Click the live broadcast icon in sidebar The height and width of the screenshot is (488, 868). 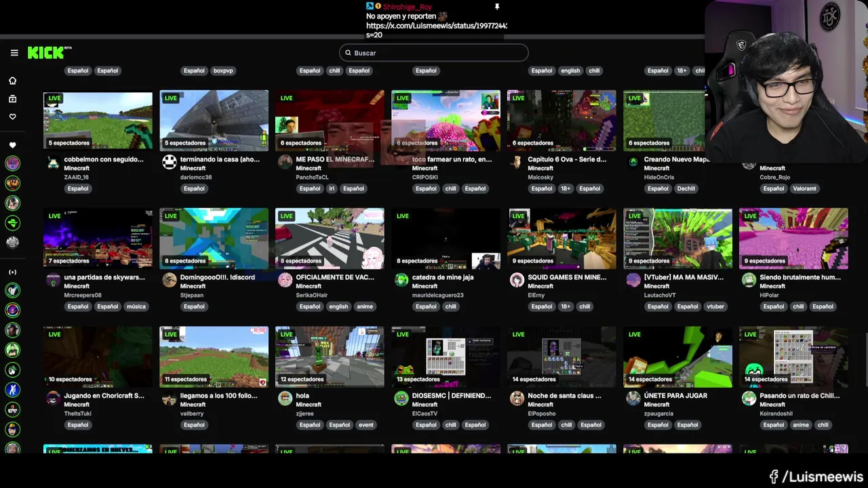pyautogui.click(x=12, y=272)
